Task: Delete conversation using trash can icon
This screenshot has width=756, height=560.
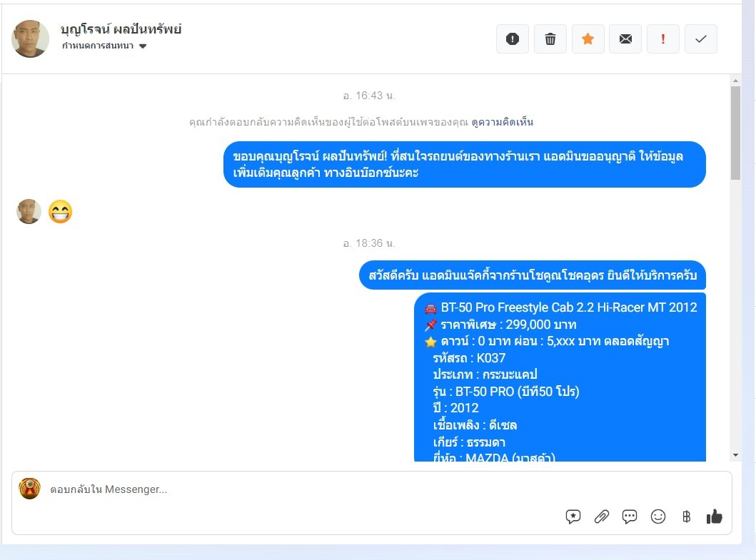Action: [550, 39]
